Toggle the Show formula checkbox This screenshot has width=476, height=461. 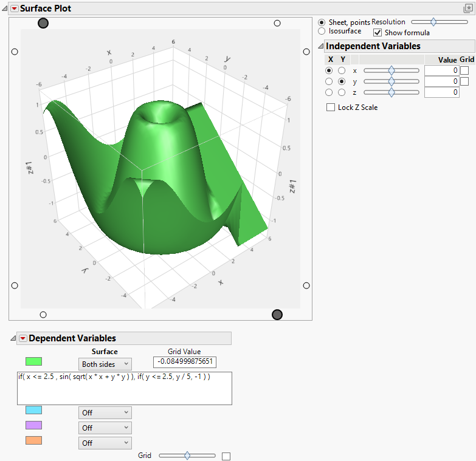click(378, 32)
